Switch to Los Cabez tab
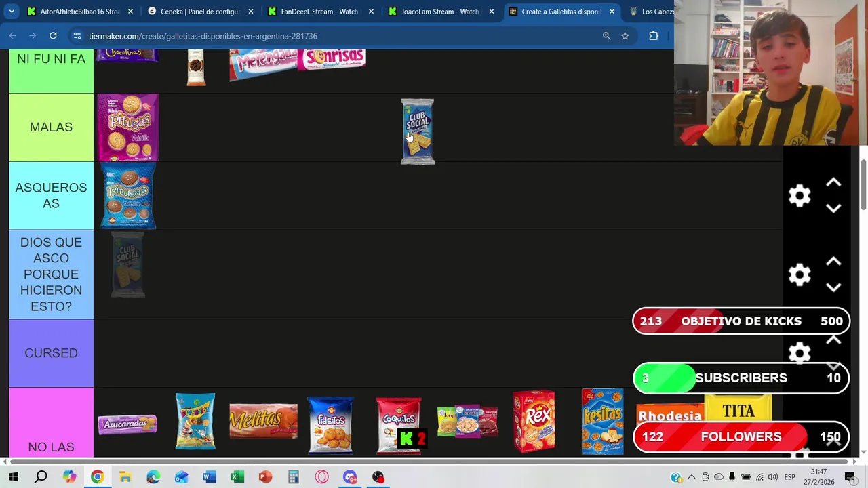 [650, 12]
